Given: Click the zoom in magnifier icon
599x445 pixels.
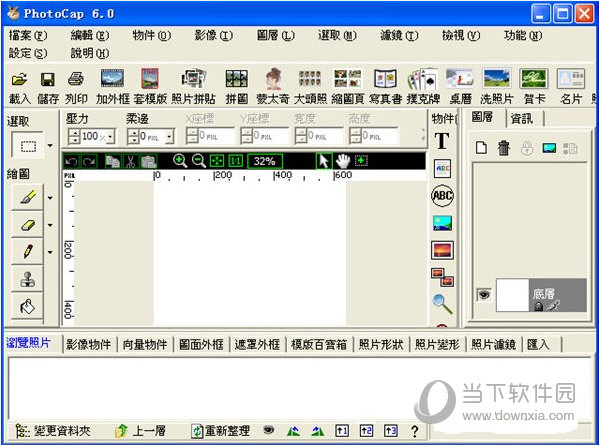Looking at the screenshot, I should coord(180,161).
